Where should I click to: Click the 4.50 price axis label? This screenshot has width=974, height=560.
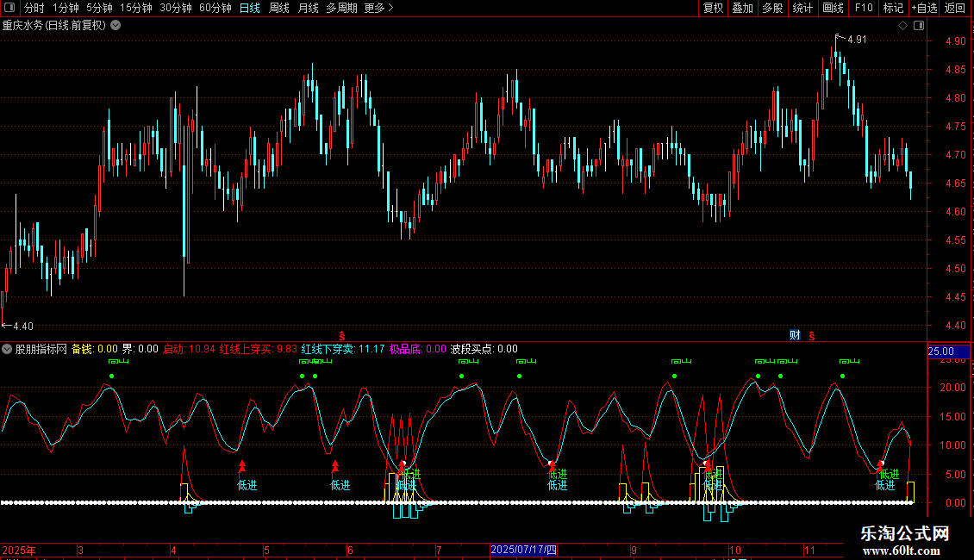point(955,269)
